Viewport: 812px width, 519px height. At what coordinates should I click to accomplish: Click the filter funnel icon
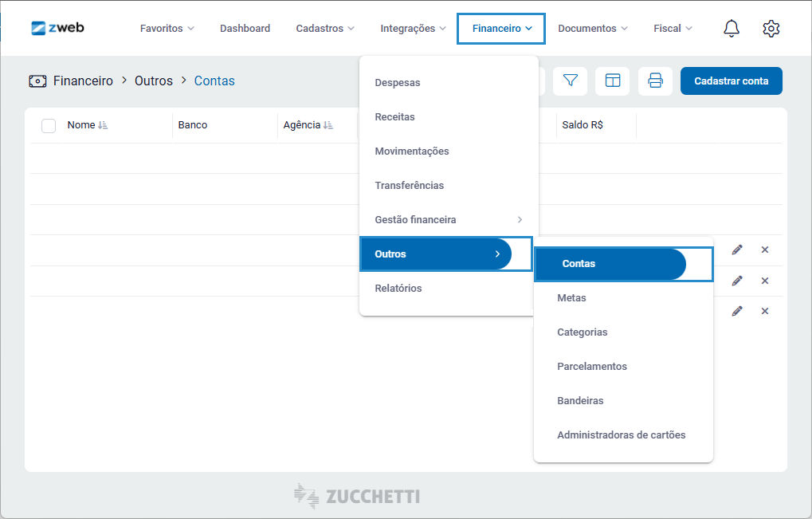pos(571,81)
